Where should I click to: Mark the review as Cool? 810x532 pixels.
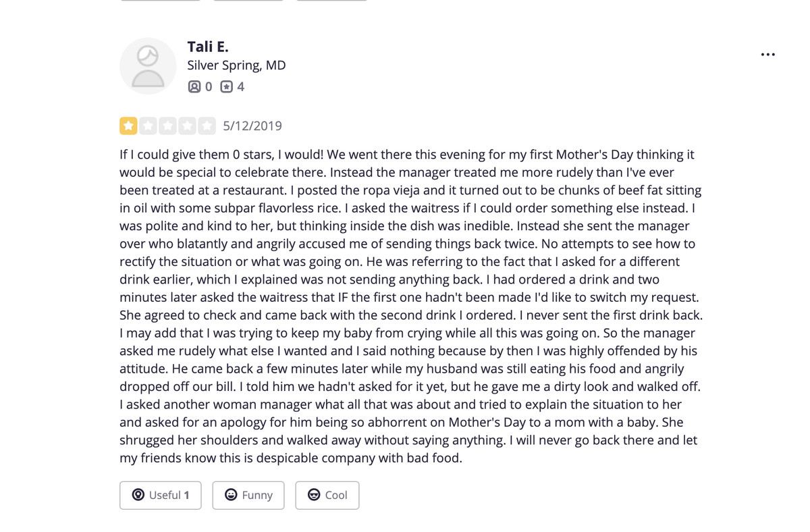327,495
